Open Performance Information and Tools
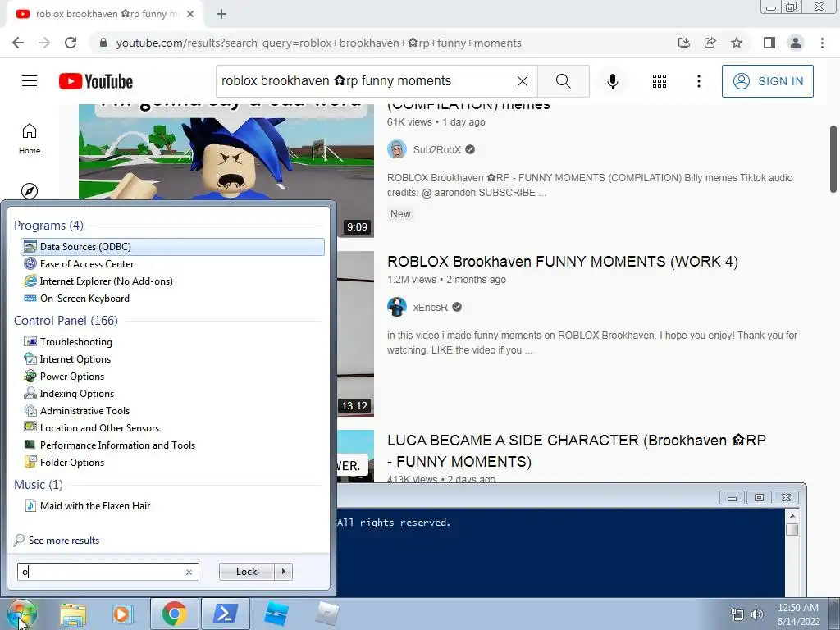840x630 pixels. point(172,445)
